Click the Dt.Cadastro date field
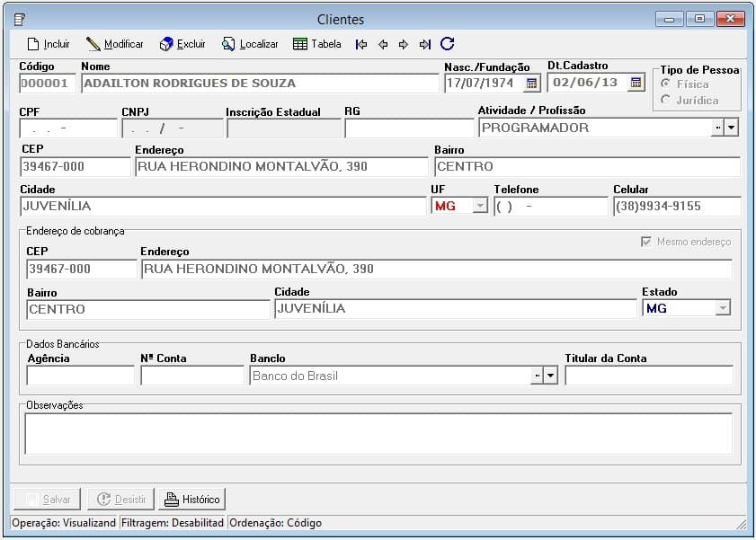 tap(588, 83)
